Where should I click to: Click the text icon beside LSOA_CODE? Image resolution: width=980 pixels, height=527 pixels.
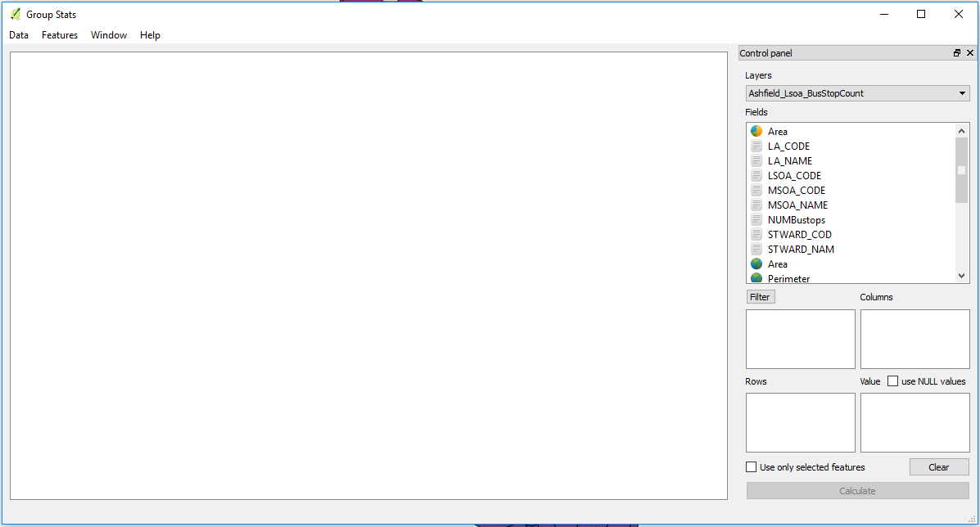756,175
